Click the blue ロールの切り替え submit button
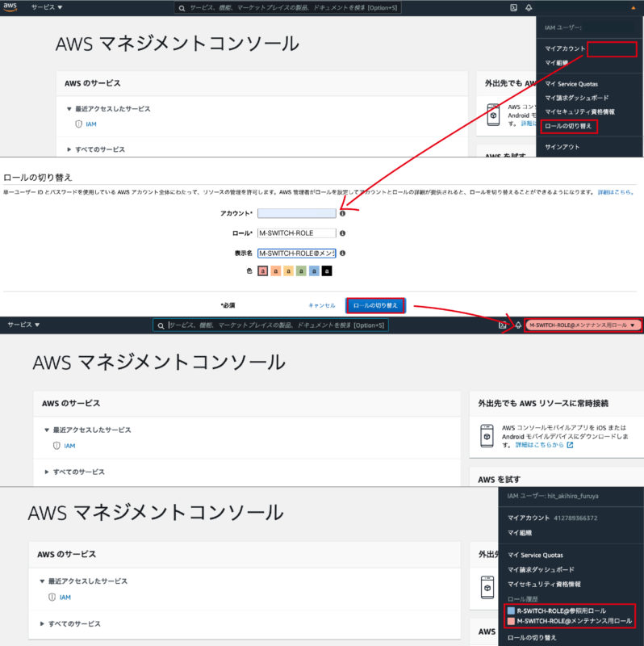 (375, 306)
